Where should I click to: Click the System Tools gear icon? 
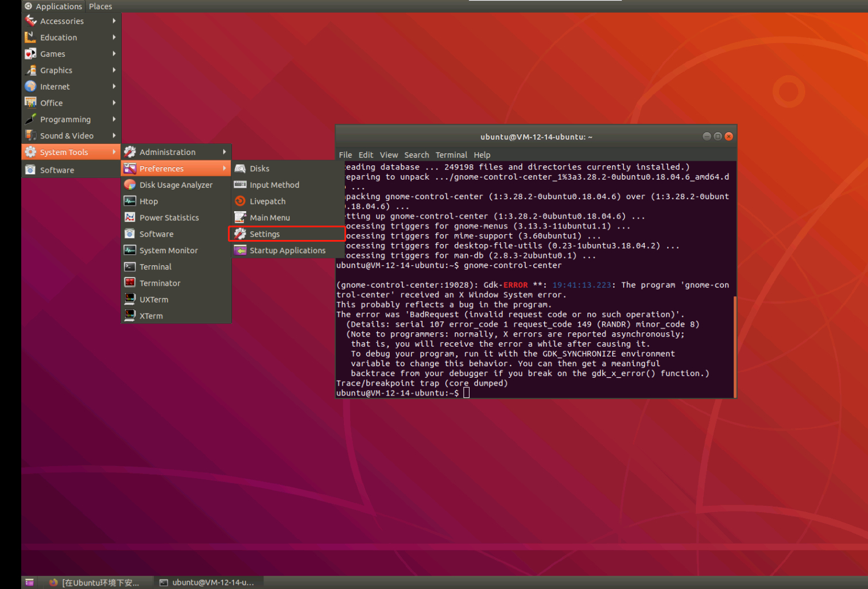tap(30, 152)
